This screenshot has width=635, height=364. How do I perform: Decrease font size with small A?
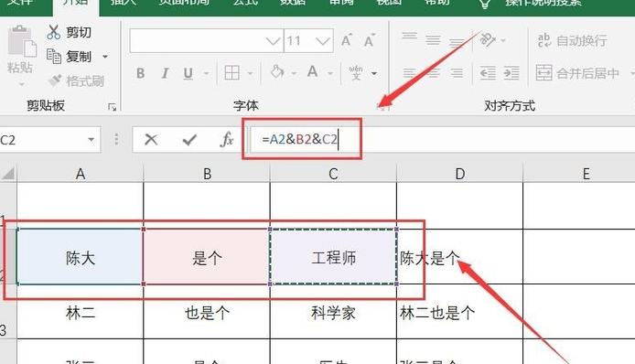click(x=369, y=40)
